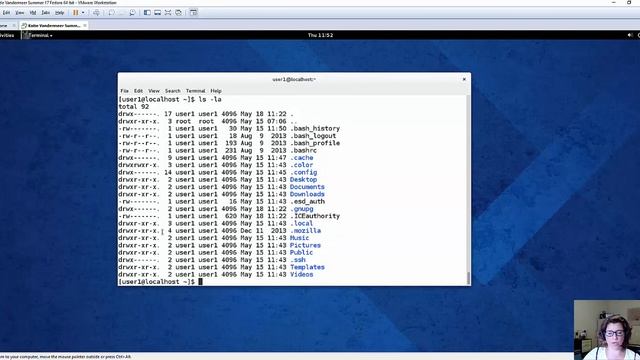Close the user1@localhost terminal window
This screenshot has width=640, height=360.
(464, 79)
